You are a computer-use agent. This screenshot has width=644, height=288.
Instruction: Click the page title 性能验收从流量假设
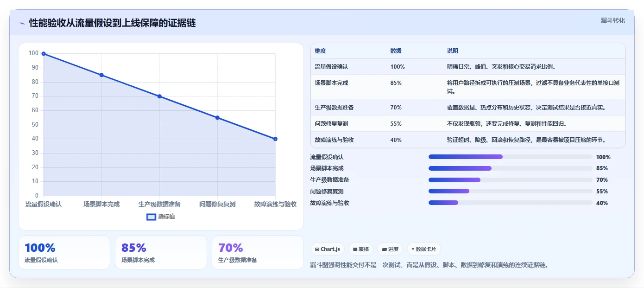click(x=112, y=23)
